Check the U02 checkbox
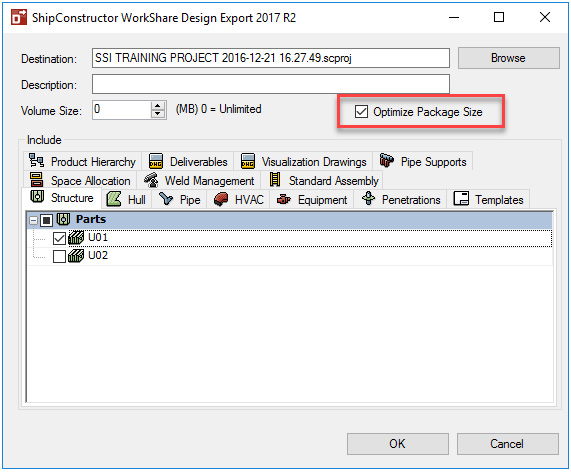This screenshot has width=571, height=472. [59, 256]
